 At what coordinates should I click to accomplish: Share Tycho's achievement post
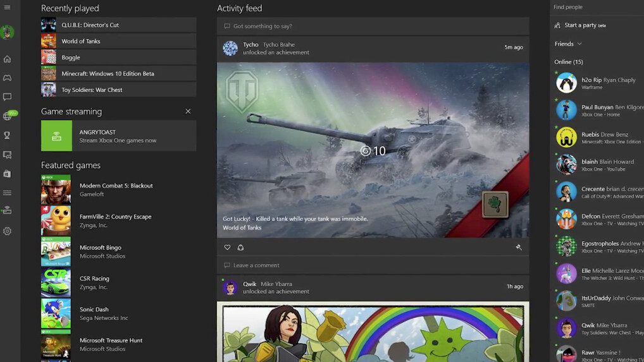pos(240,248)
